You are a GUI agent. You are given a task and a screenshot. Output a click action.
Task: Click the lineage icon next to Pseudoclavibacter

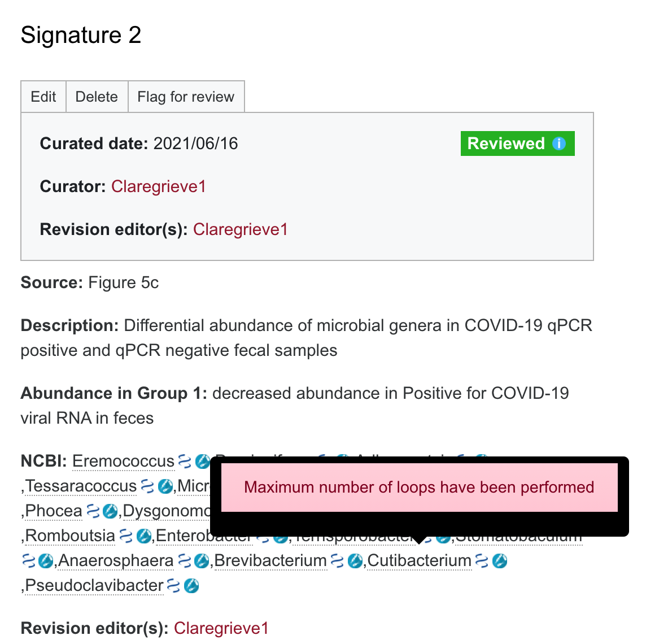[174, 586]
